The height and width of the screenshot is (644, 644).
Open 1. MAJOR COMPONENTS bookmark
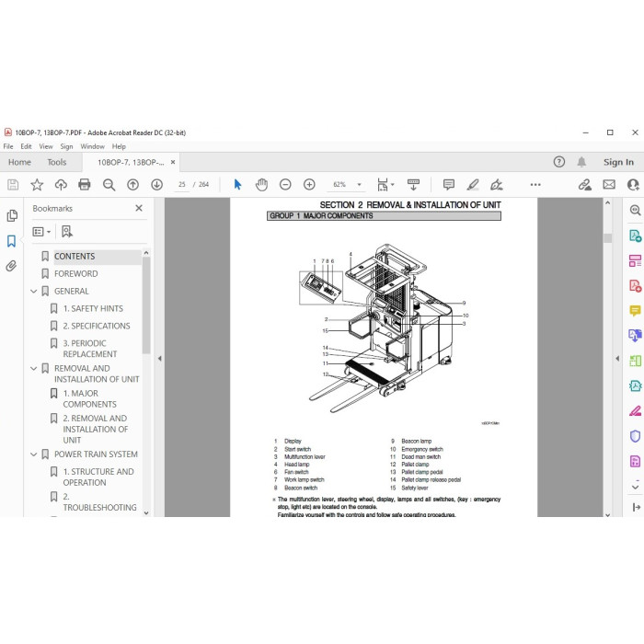coord(89,398)
